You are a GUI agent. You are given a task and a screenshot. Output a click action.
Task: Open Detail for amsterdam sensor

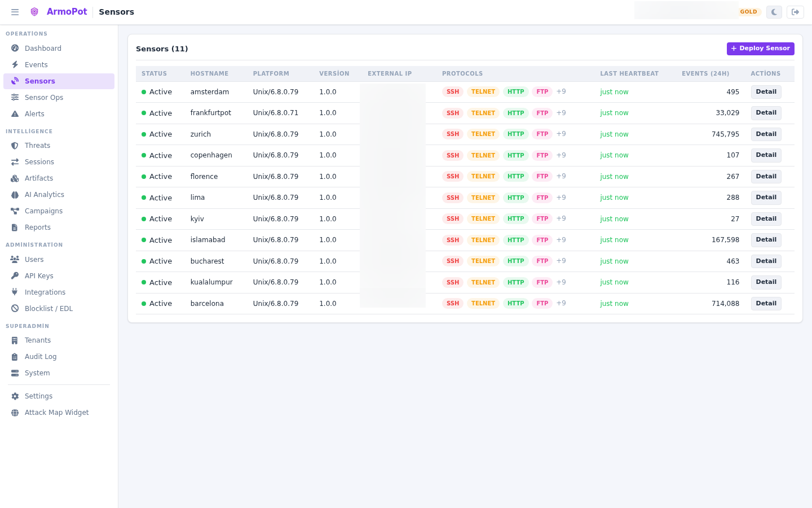coord(766,91)
